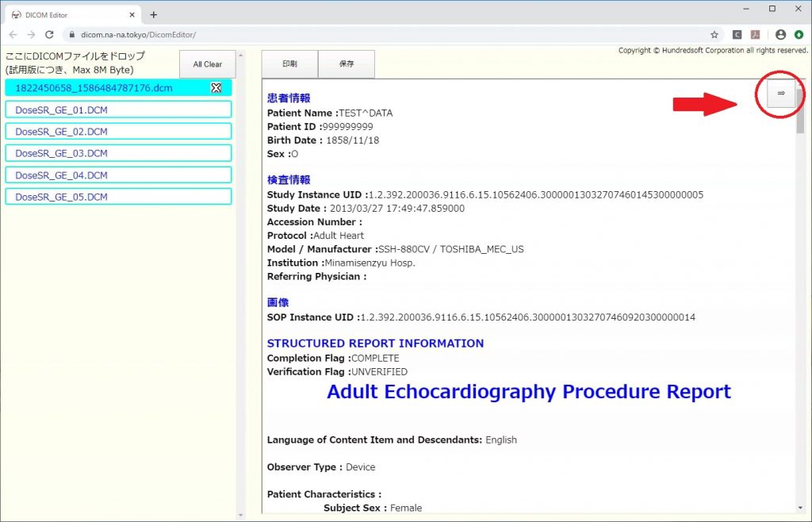Choose the DoseSR_GE_05.DCM file entry
The width and height of the screenshot is (812, 522).
pos(118,197)
